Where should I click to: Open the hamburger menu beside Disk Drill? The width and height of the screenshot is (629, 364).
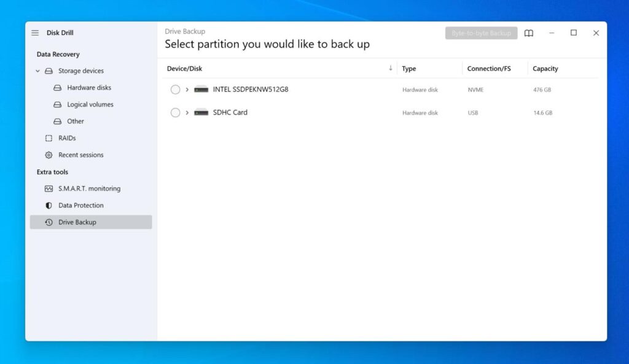(35, 33)
